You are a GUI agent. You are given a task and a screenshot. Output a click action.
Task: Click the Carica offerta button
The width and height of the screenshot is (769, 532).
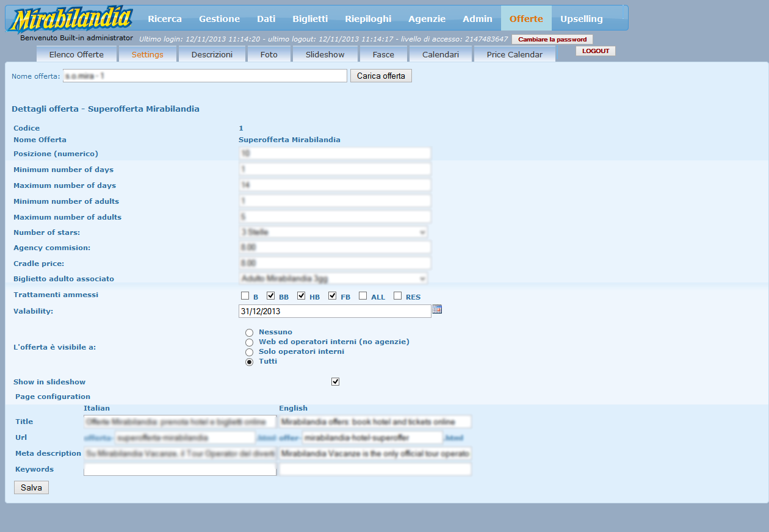click(381, 76)
